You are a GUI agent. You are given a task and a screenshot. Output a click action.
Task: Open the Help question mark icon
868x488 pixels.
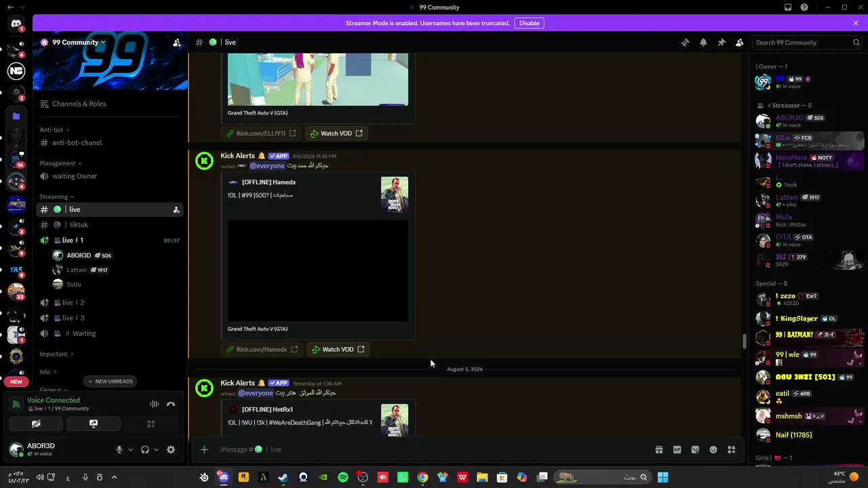click(804, 7)
